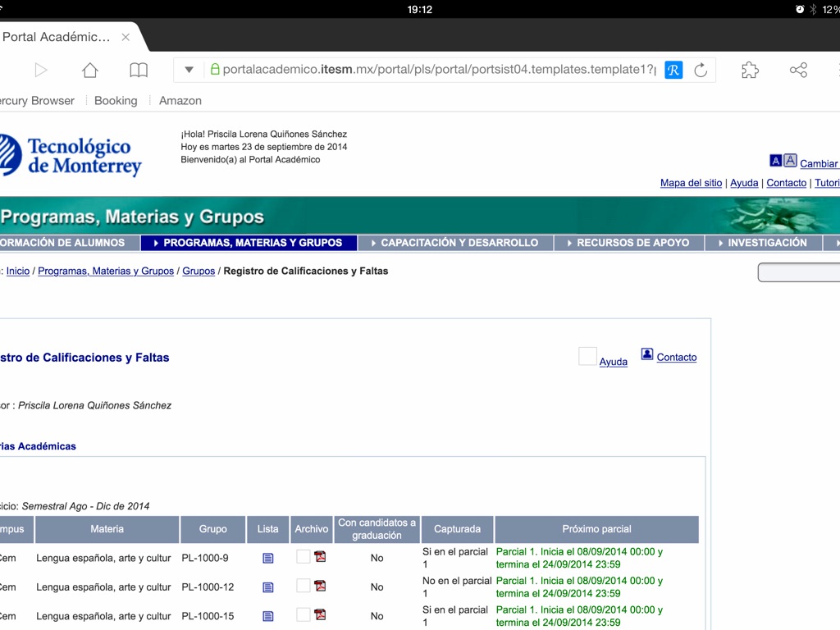The height and width of the screenshot is (630, 840).
Task: Click the Grupos breadcrumb link
Action: pyautogui.click(x=199, y=271)
